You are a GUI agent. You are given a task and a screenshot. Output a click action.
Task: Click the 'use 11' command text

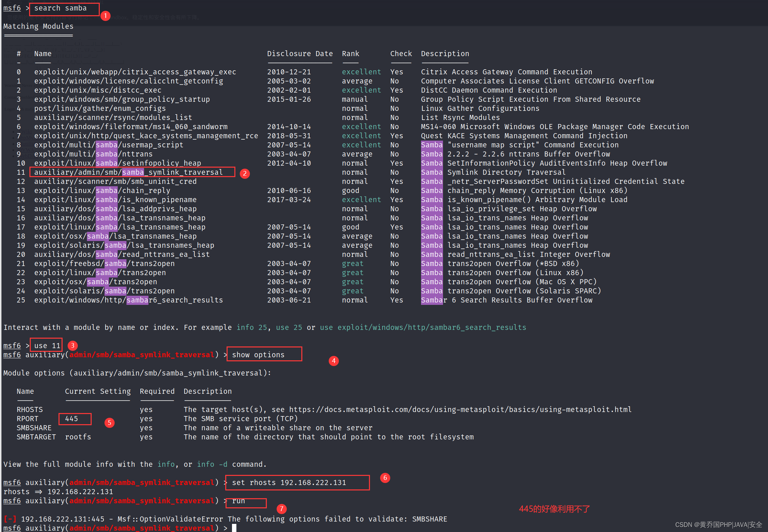(47, 346)
